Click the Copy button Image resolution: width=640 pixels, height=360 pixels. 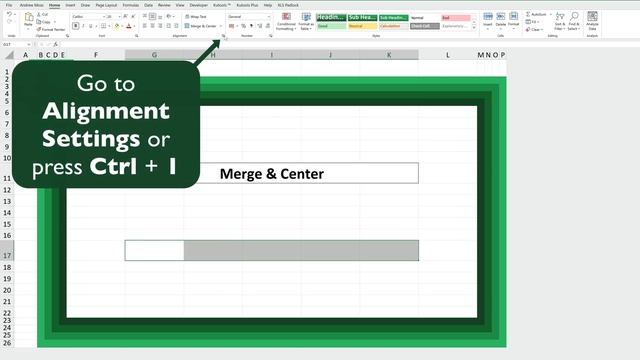tap(44, 22)
